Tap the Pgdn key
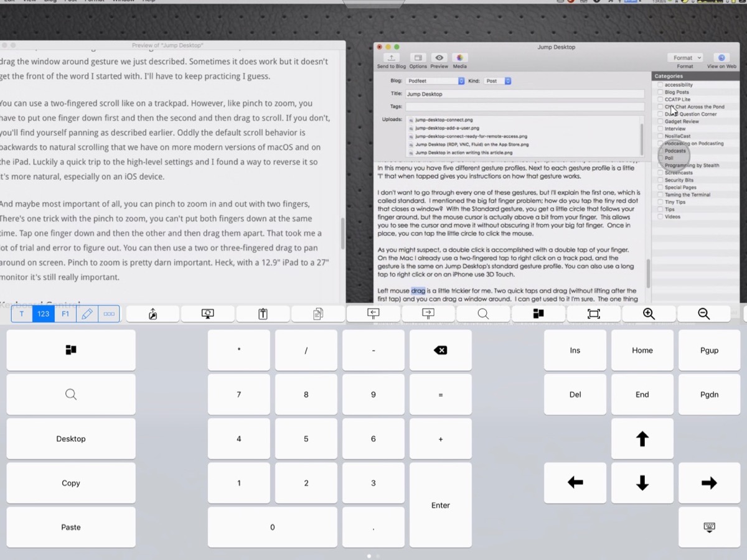This screenshot has width=747, height=560. click(709, 394)
